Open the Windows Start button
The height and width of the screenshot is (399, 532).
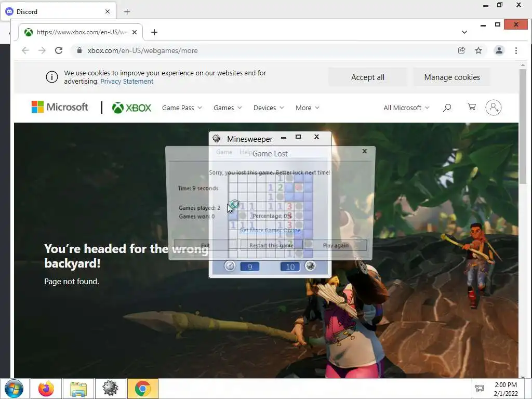pos(14,389)
